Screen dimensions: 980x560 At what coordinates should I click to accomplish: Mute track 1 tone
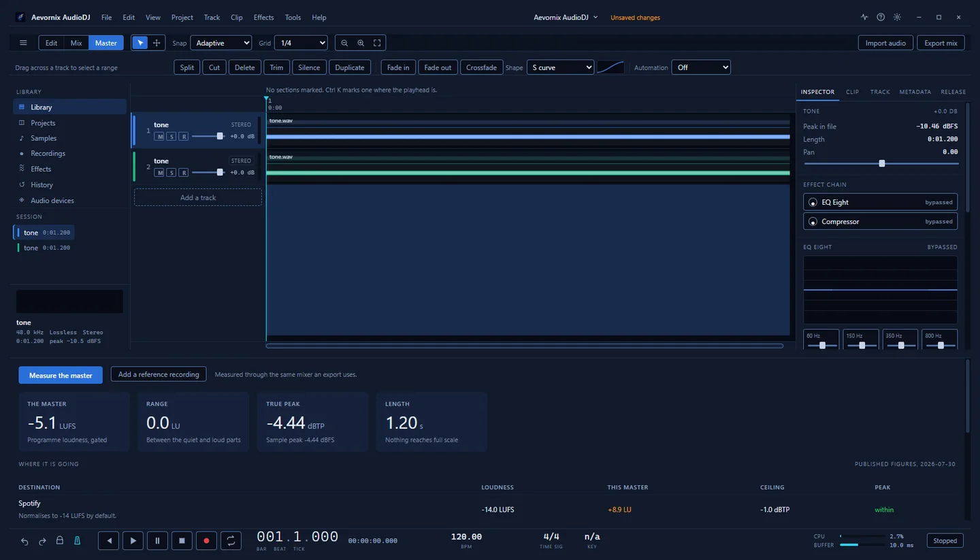pyautogui.click(x=159, y=136)
